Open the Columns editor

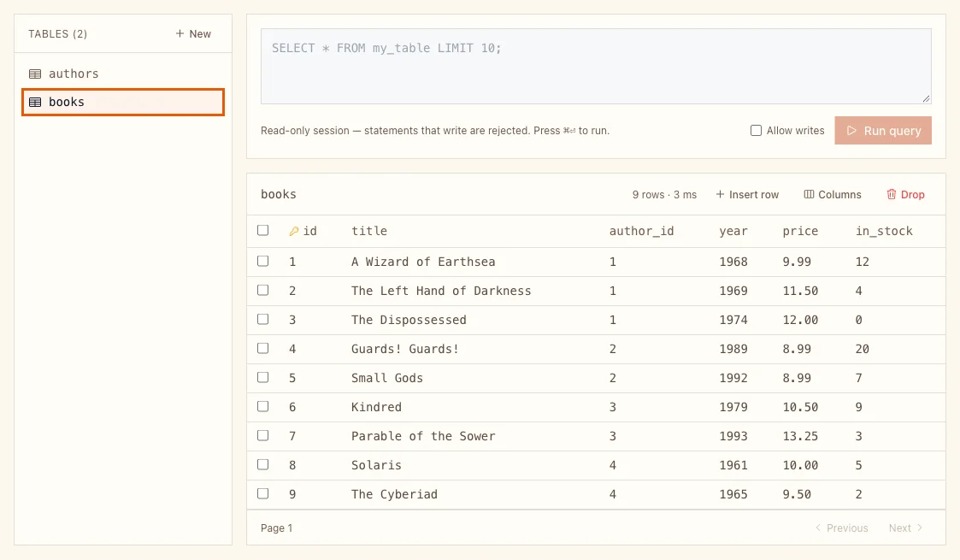point(832,194)
